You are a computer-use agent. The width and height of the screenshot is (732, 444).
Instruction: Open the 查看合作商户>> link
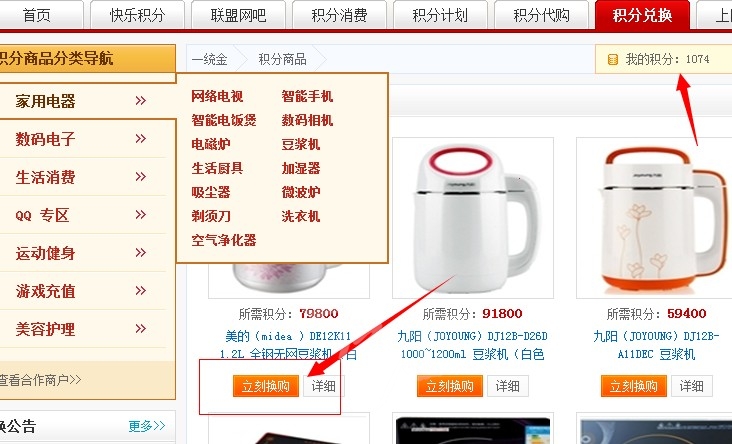[x=40, y=380]
